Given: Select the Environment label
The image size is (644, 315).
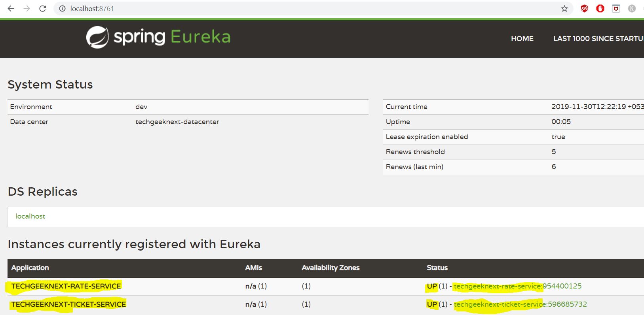Looking at the screenshot, I should pyautogui.click(x=31, y=107).
